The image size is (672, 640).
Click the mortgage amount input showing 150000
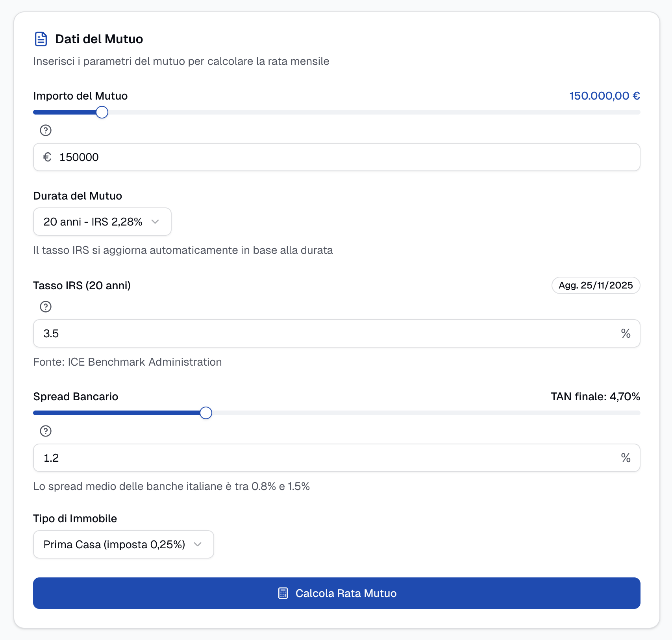337,157
